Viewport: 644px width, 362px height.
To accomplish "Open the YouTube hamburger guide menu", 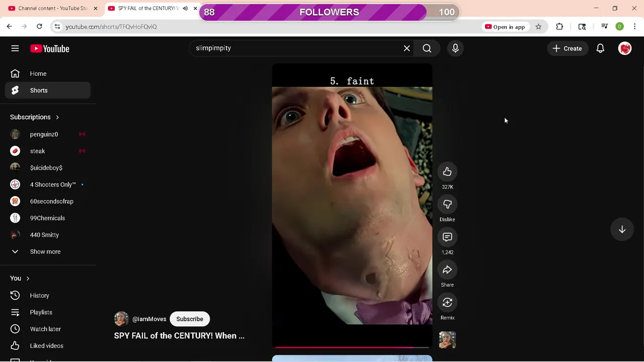I will coord(15,48).
